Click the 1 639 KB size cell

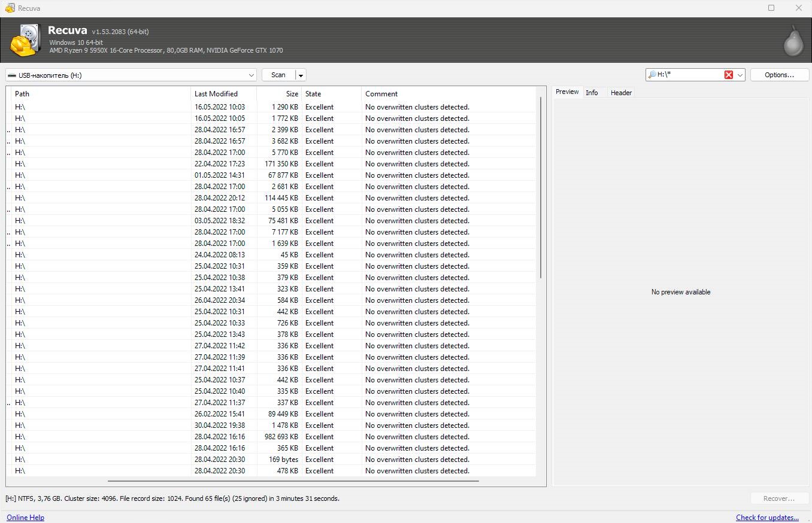click(284, 244)
